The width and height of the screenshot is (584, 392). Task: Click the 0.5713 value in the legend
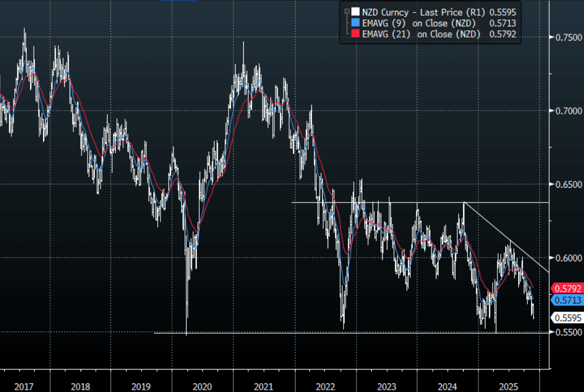coord(502,23)
